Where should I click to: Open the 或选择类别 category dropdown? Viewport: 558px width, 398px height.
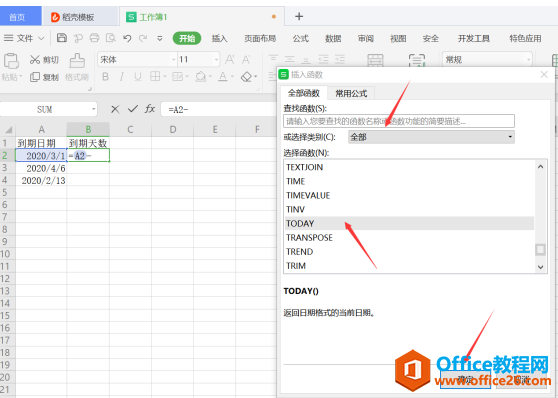pyautogui.click(x=510, y=137)
